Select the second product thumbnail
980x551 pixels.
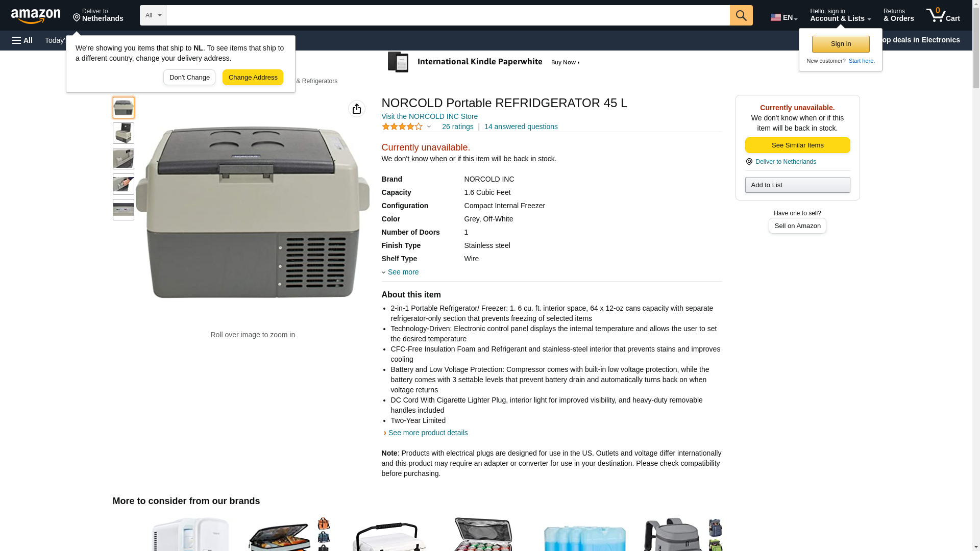pyautogui.click(x=124, y=133)
